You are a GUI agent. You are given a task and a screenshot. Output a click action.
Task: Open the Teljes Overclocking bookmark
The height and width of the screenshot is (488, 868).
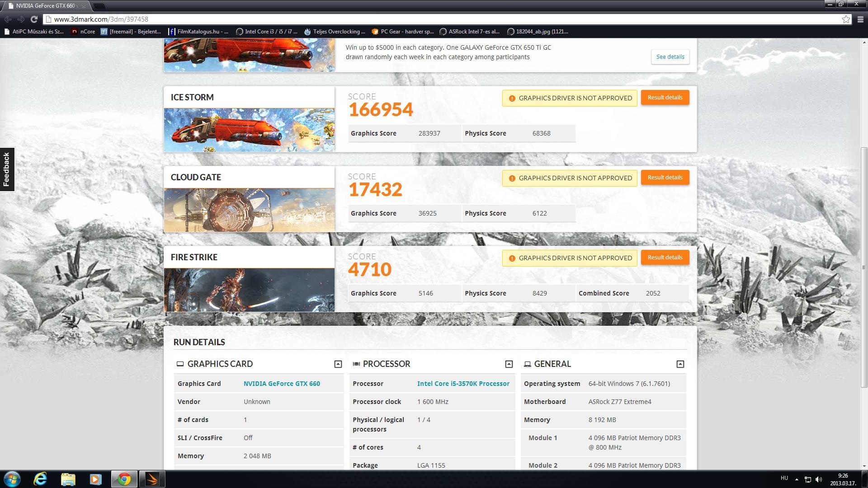point(335,32)
